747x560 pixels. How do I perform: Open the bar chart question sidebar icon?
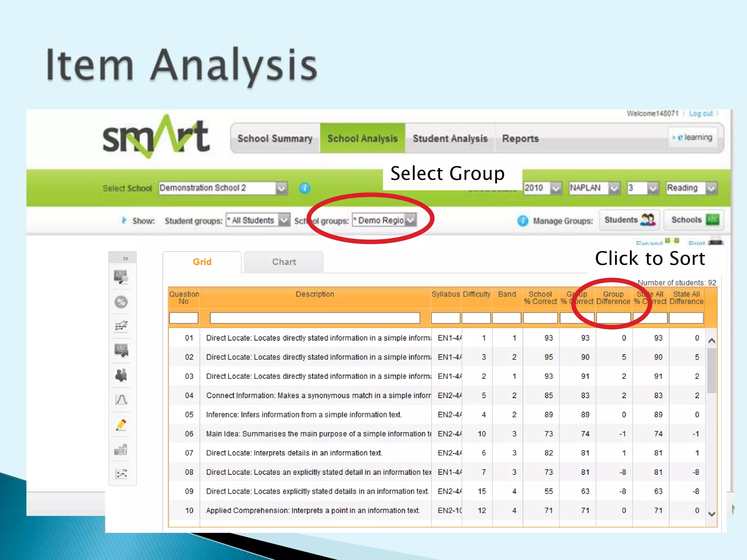121,450
